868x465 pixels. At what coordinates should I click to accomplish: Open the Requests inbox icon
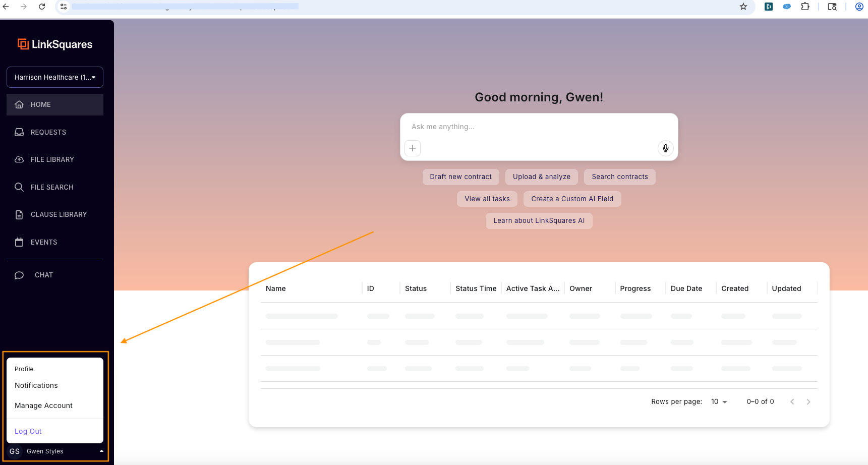click(x=19, y=132)
